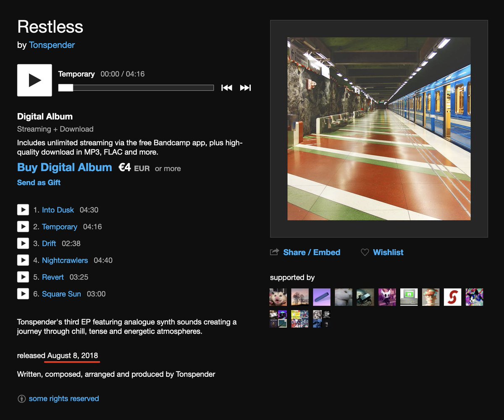Click the Restless album title
Image resolution: width=504 pixels, height=420 pixels.
pyautogui.click(x=50, y=27)
